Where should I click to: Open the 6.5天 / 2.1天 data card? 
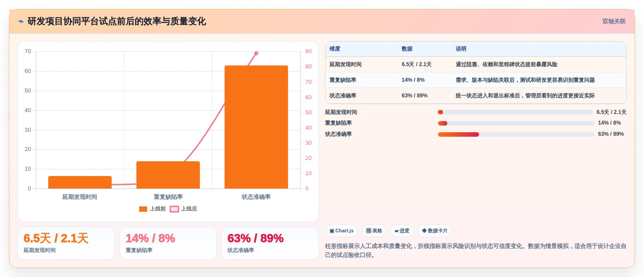pos(66,243)
